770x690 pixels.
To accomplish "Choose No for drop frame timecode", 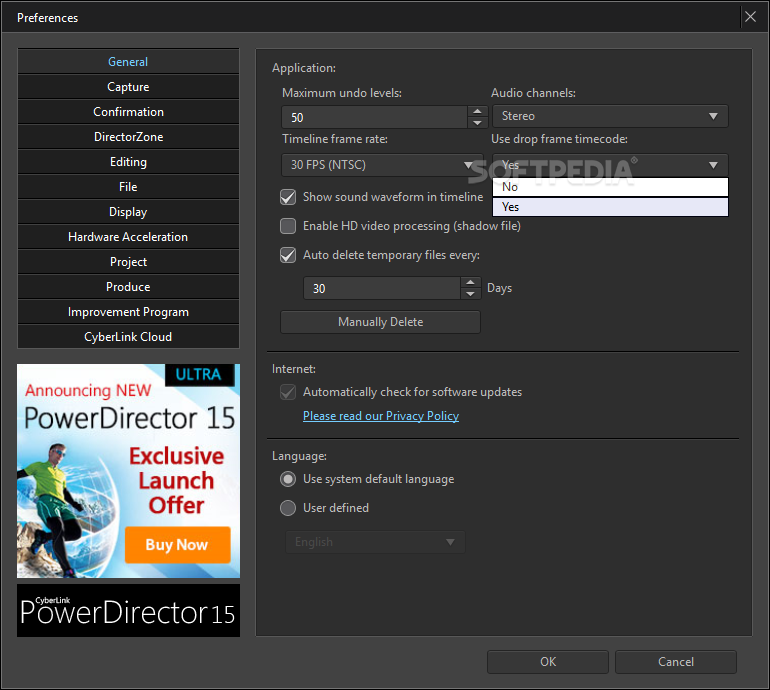I will (x=610, y=187).
